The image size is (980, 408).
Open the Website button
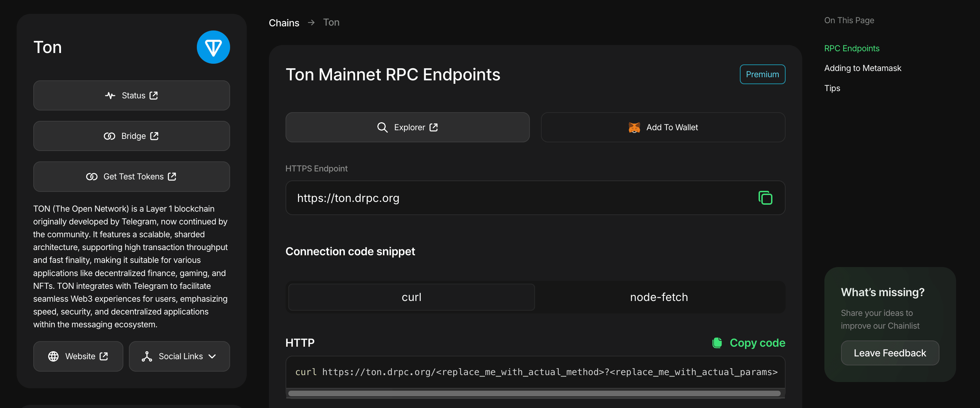(x=78, y=356)
